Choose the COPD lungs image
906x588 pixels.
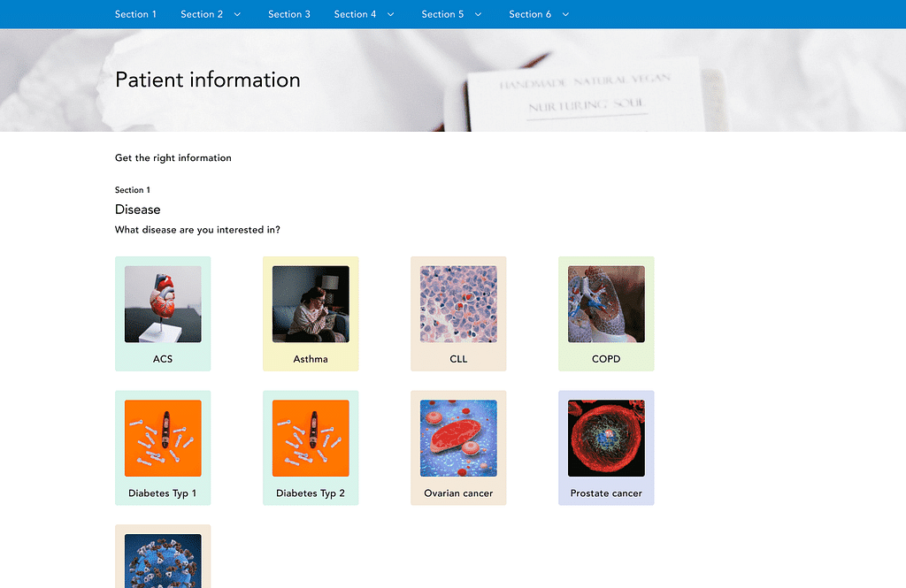coord(606,304)
